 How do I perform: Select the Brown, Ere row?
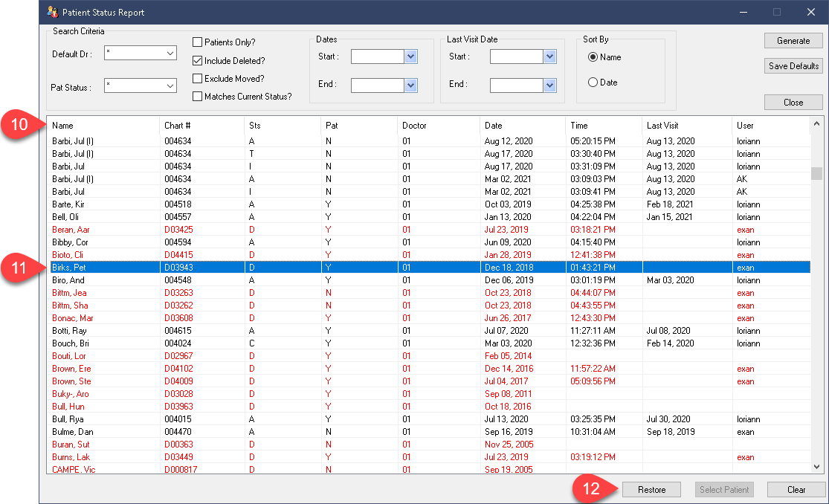430,369
